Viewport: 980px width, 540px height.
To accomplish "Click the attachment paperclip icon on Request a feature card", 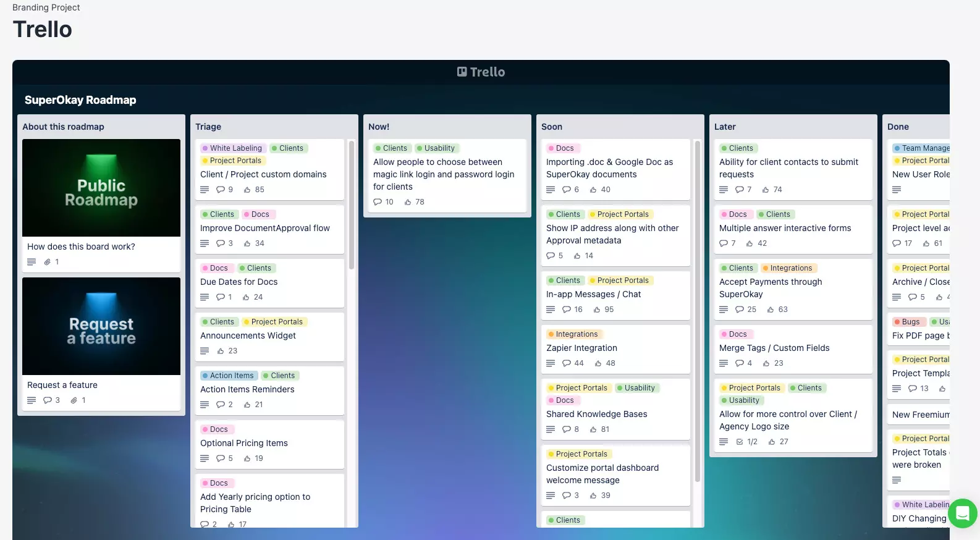I will click(x=74, y=400).
